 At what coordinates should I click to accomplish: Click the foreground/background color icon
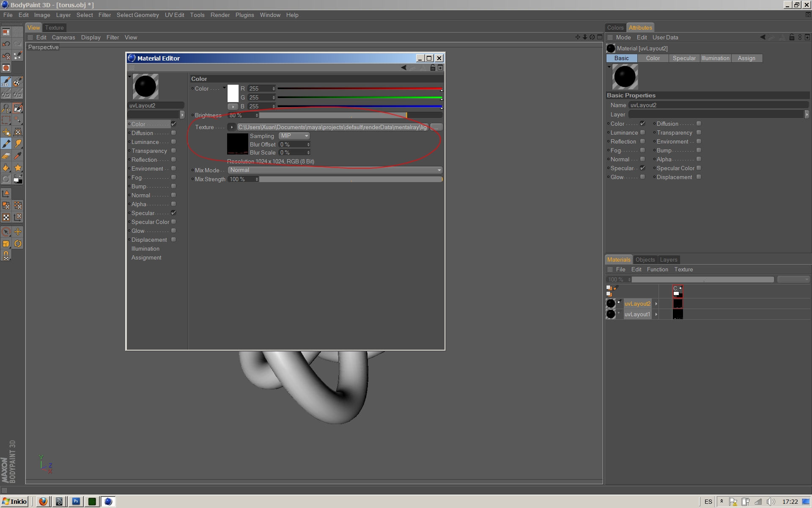[x=18, y=179]
